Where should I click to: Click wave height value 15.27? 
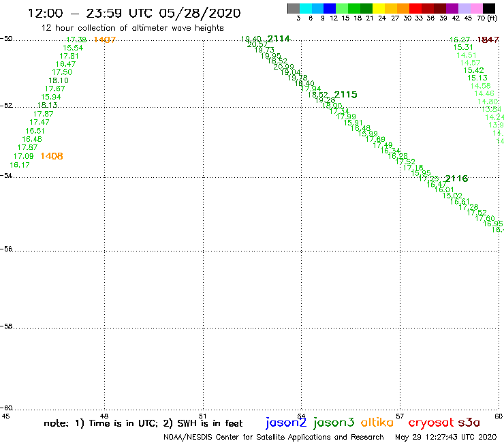(x=460, y=40)
